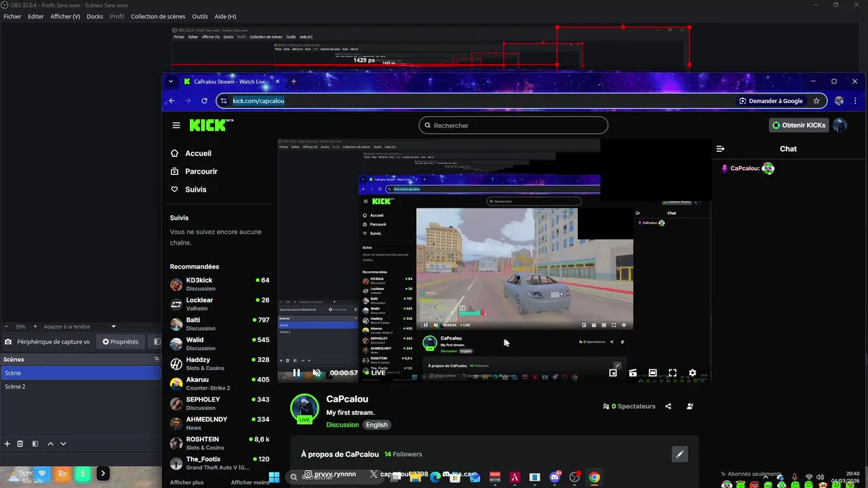Zoom in the OBS preview
Screen dimensions: 868x488
(x=35, y=327)
